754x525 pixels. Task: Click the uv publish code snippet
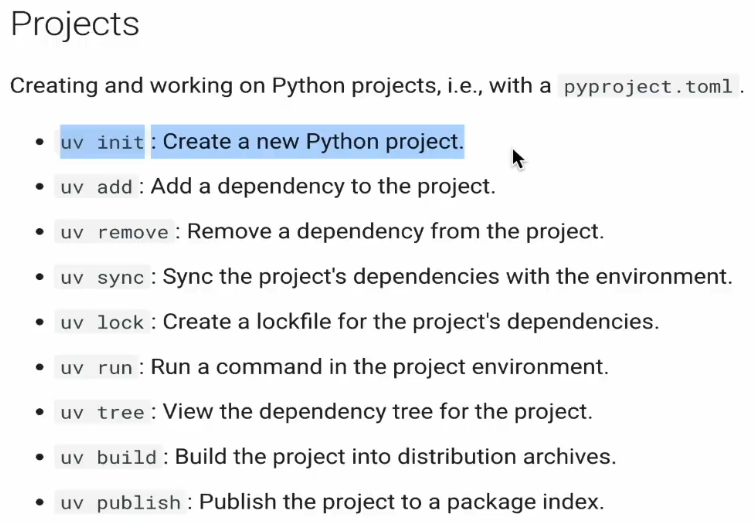pos(121,502)
